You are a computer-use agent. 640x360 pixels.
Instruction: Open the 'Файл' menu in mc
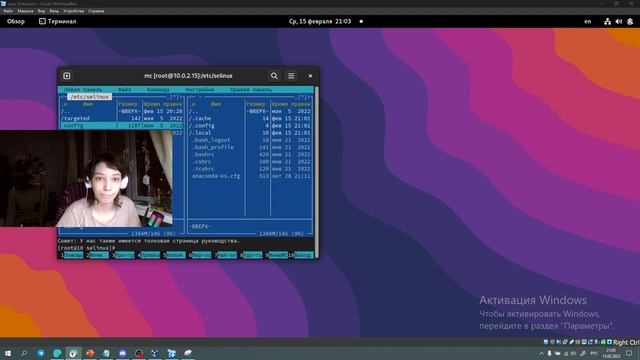(125, 89)
